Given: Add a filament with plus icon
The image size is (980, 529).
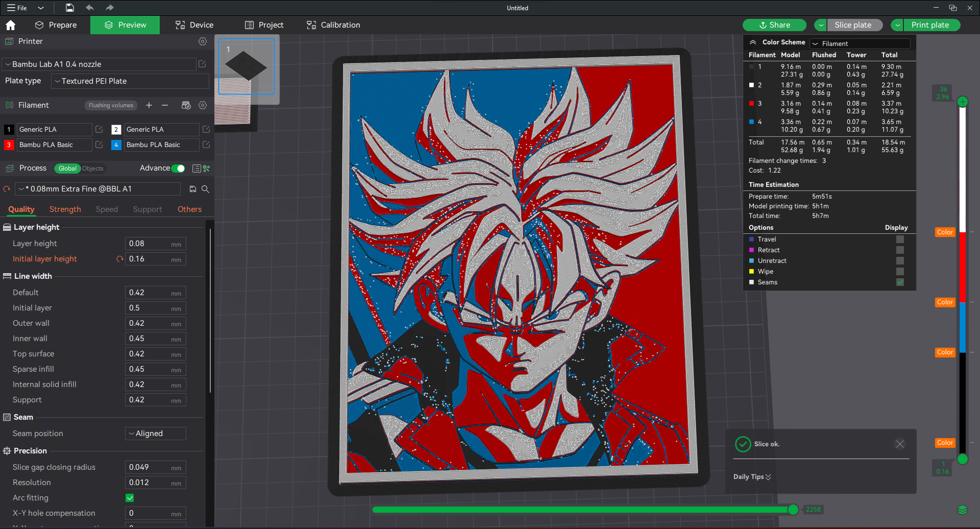Looking at the screenshot, I should [149, 105].
